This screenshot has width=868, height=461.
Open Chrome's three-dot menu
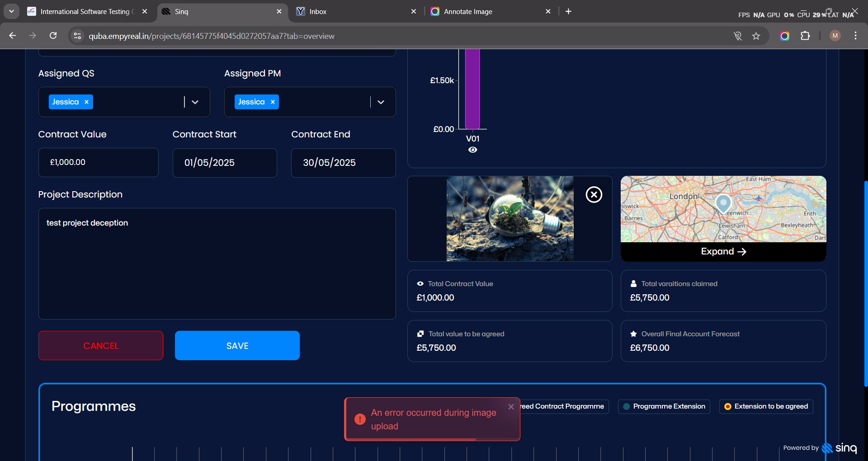855,36
